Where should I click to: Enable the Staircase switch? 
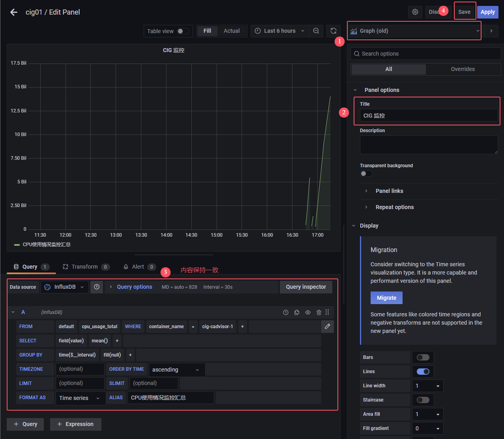(x=423, y=400)
